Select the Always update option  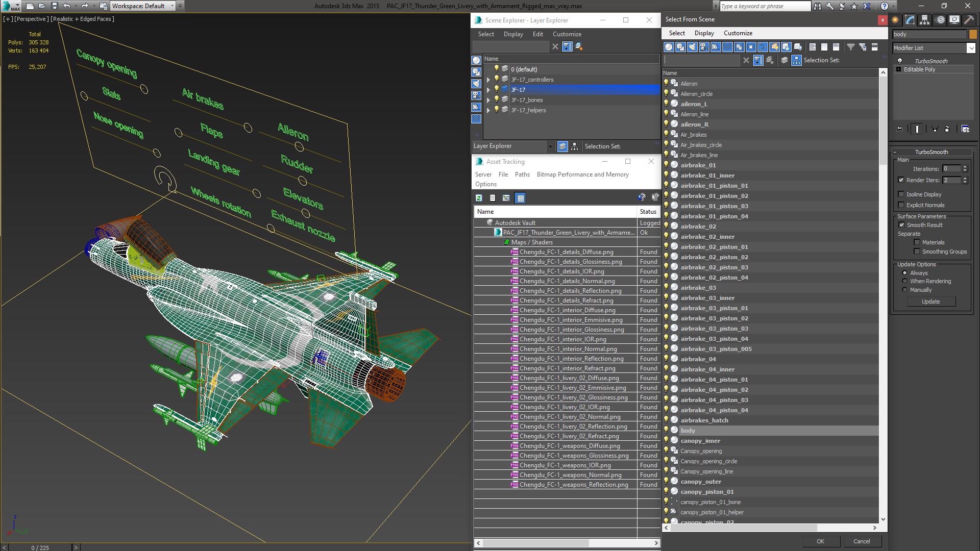pos(904,273)
